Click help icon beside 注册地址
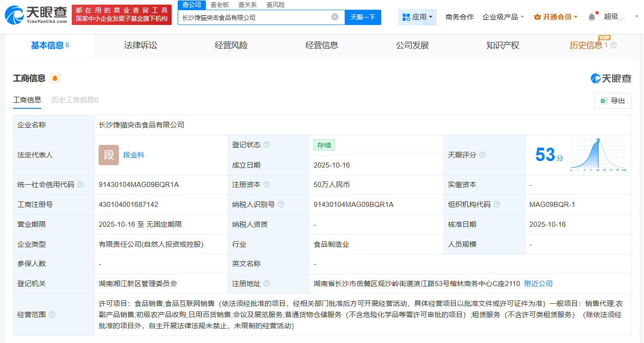The width and height of the screenshot is (644, 343). coord(267,284)
